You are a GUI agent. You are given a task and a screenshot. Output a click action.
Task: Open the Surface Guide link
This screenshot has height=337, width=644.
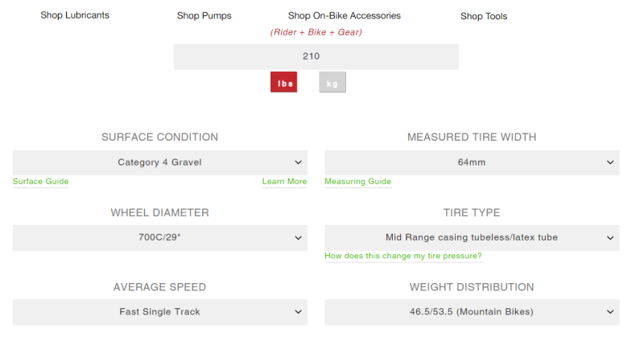[x=40, y=182]
